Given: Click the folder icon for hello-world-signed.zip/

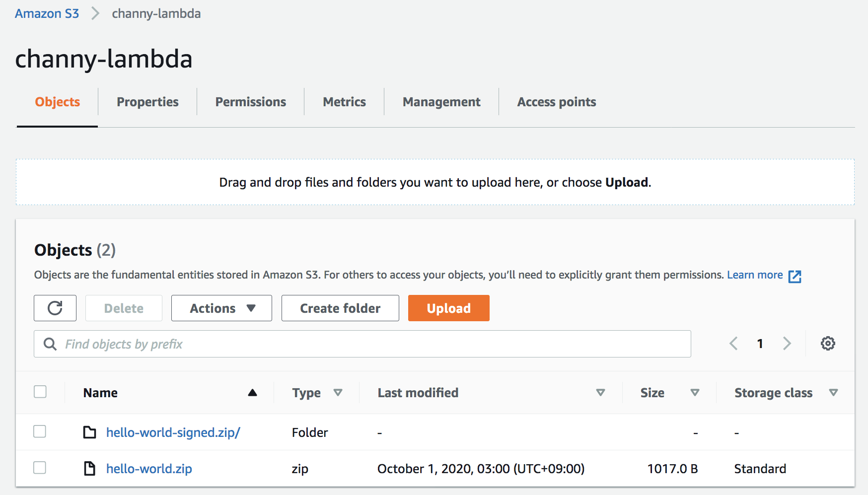Looking at the screenshot, I should click(x=89, y=432).
